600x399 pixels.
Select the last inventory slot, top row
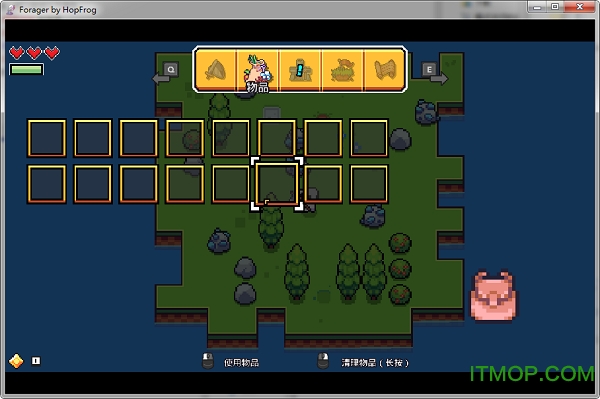pyautogui.click(x=369, y=138)
